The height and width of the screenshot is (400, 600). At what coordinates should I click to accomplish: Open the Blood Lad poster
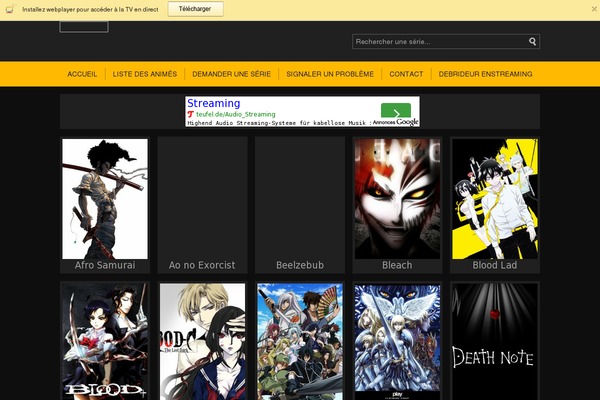[x=495, y=199]
